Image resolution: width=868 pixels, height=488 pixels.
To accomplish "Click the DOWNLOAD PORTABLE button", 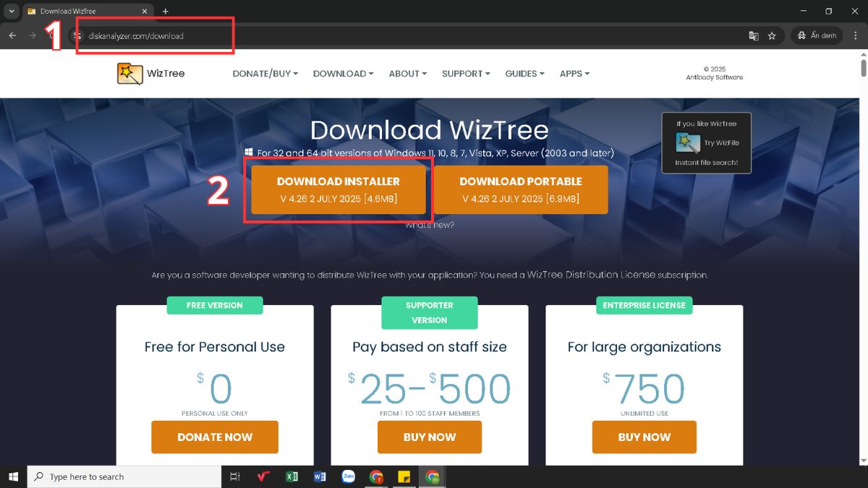I will pos(521,189).
